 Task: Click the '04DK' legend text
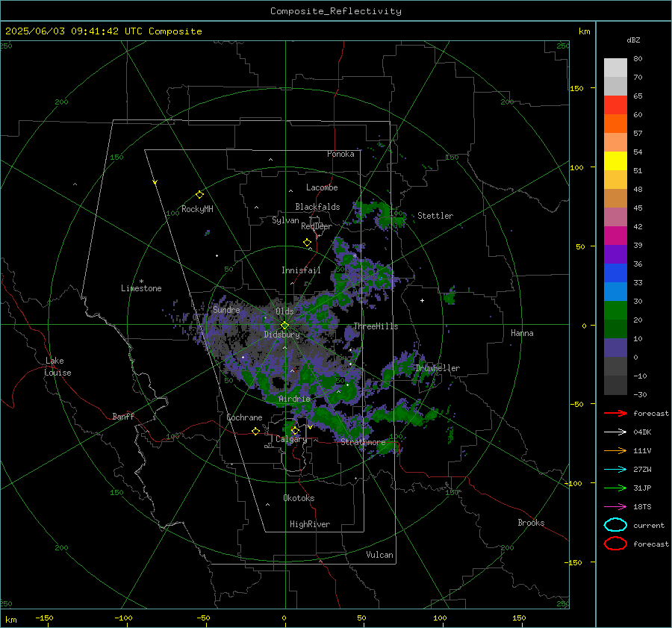[x=642, y=432]
